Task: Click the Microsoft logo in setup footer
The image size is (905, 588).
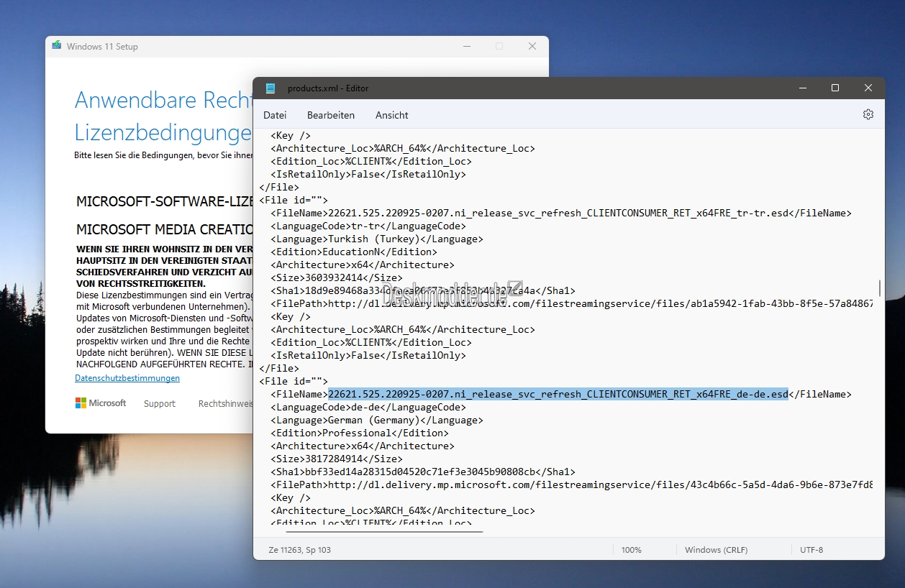Action: click(x=101, y=403)
